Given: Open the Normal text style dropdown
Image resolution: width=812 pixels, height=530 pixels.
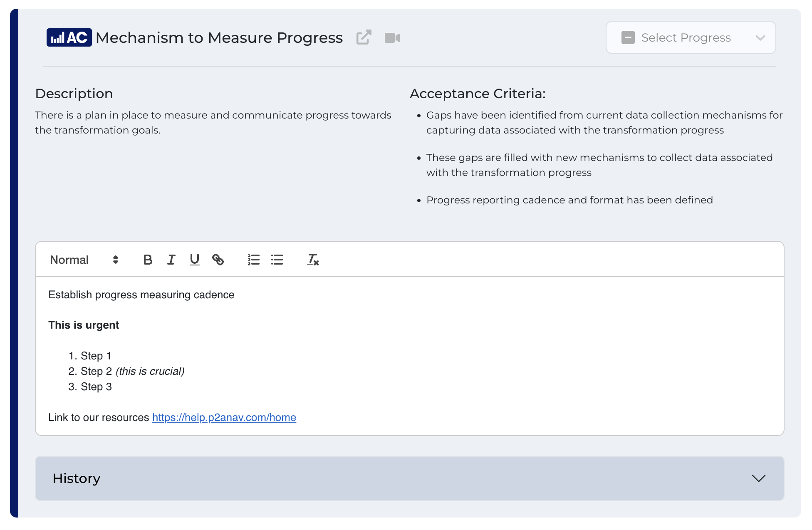Looking at the screenshot, I should click(x=84, y=260).
